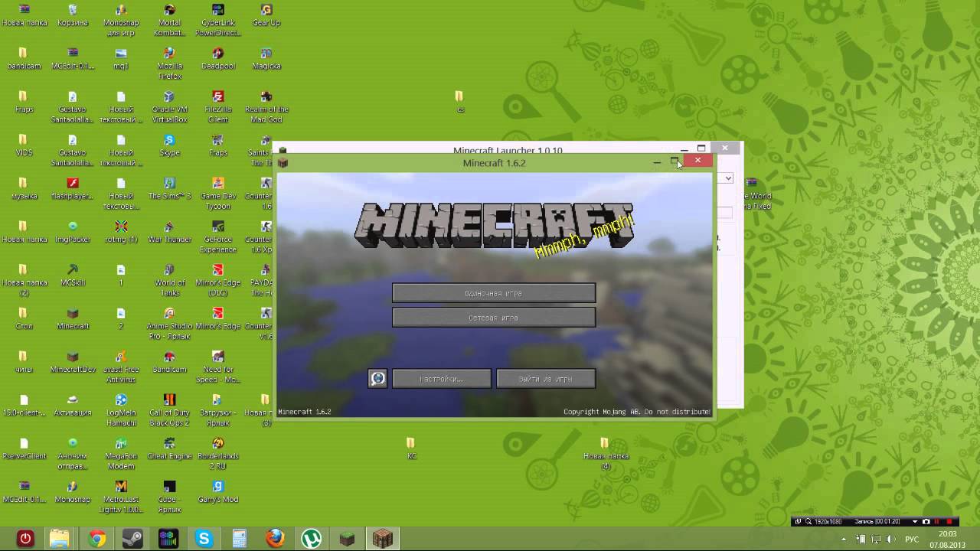Viewport: 980px width, 551px height.
Task: Select the cs folder on desktop
Action: click(459, 103)
